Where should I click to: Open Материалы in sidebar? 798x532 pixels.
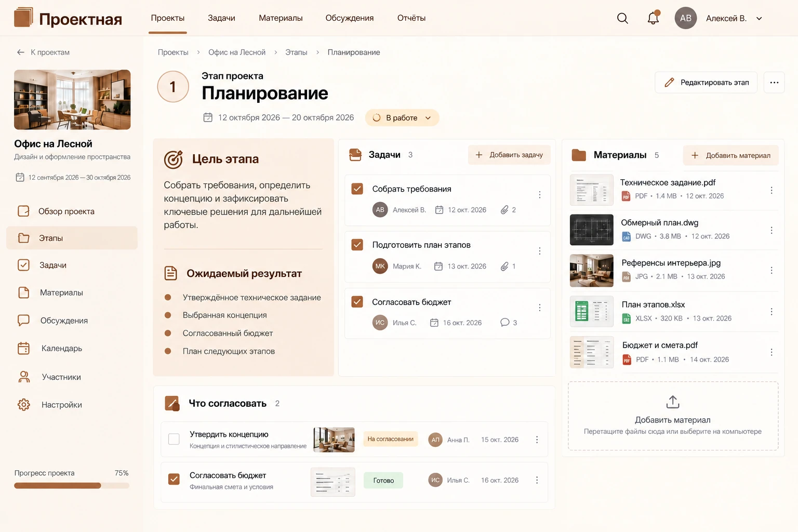(x=72, y=292)
